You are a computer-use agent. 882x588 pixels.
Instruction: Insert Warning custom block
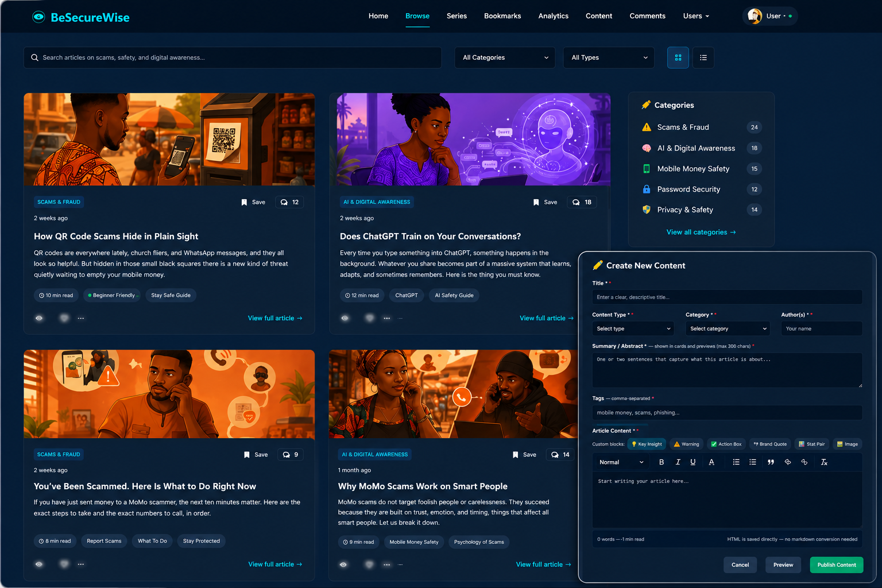(686, 444)
